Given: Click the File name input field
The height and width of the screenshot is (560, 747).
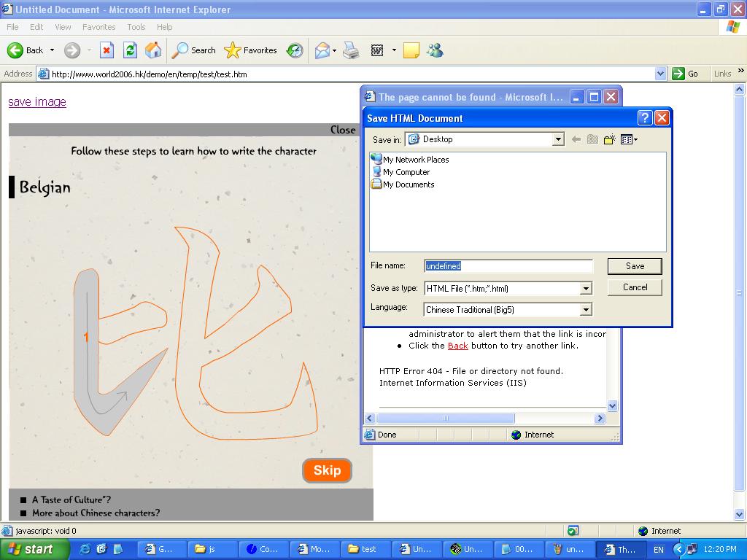Looking at the screenshot, I should [x=508, y=266].
